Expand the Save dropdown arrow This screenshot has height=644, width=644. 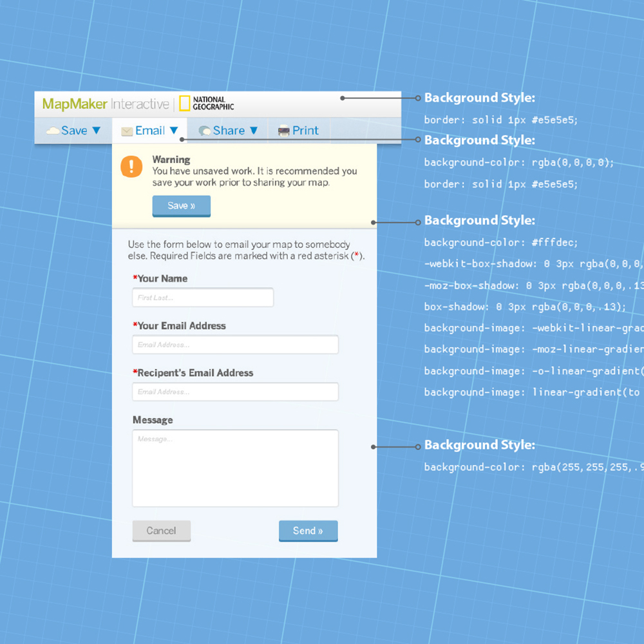[x=97, y=130]
